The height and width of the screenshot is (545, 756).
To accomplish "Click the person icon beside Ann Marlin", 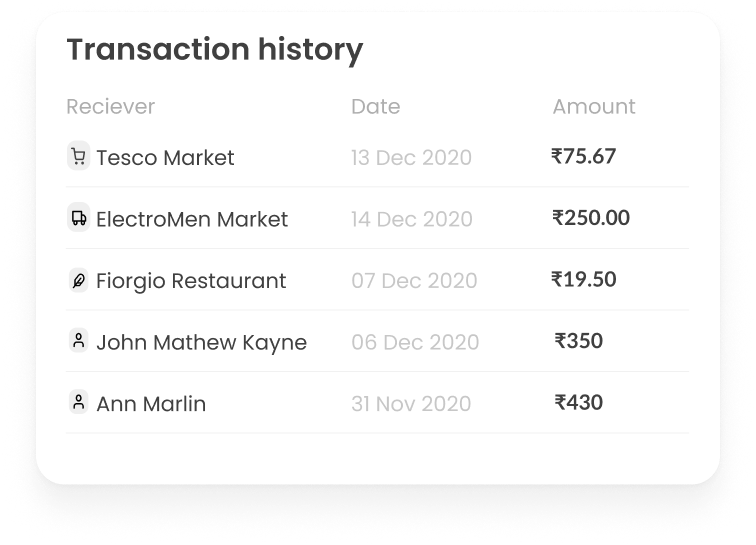I will coord(78,402).
